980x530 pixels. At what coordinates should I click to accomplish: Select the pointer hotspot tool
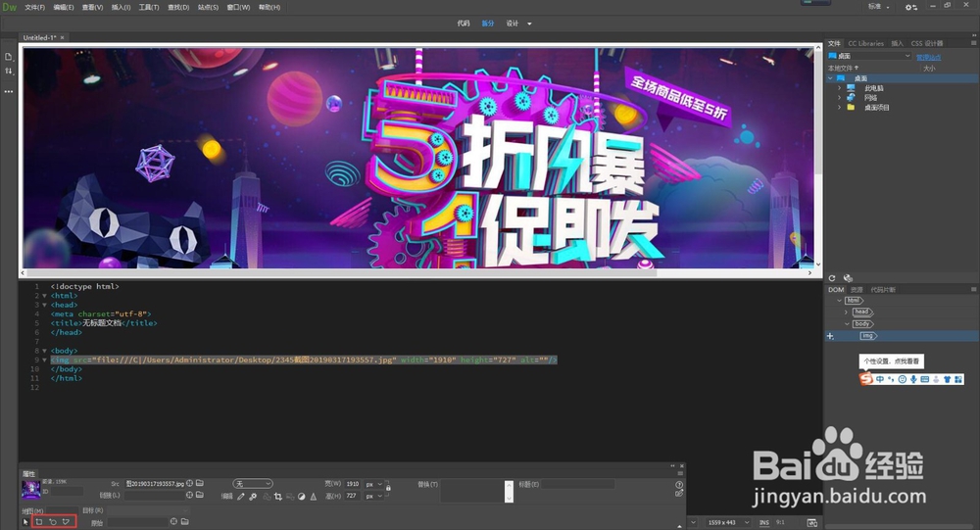pos(25,521)
